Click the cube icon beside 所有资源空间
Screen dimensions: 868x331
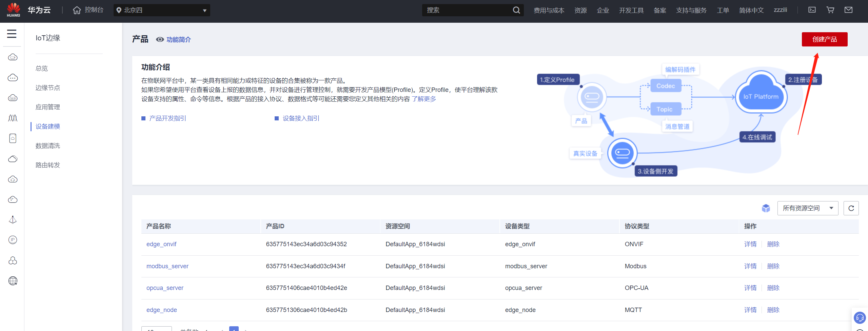[x=766, y=208]
